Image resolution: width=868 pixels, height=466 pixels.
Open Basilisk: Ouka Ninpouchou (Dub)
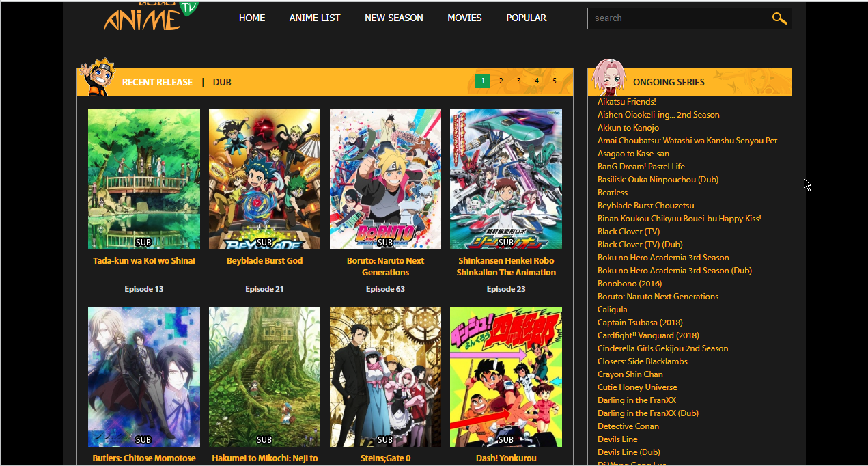click(658, 180)
